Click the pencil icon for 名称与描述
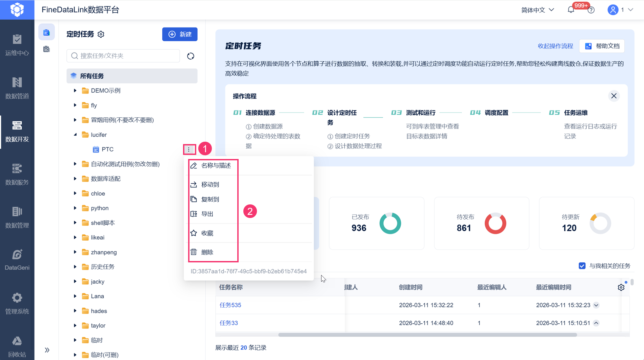Screen dimensions: 644x360 coord(194,165)
